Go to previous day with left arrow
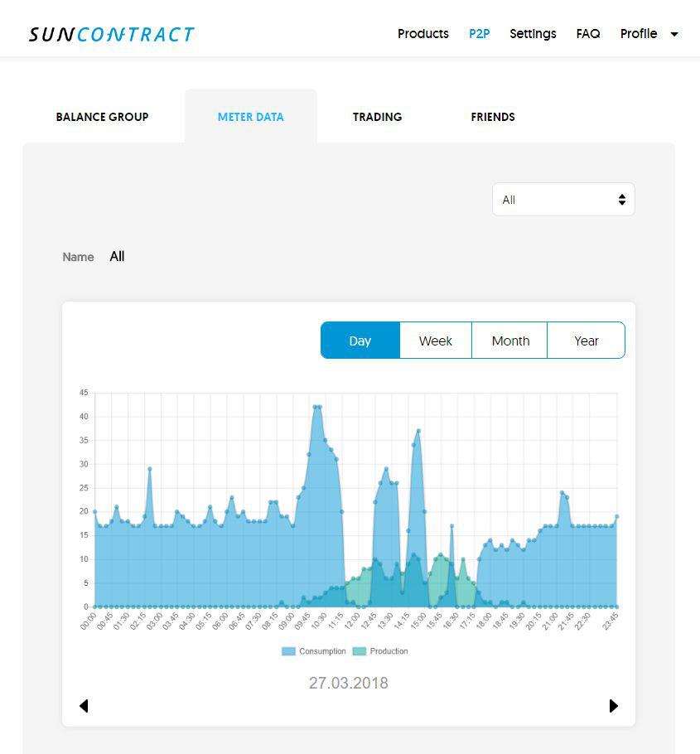This screenshot has width=700, height=754. tap(84, 705)
